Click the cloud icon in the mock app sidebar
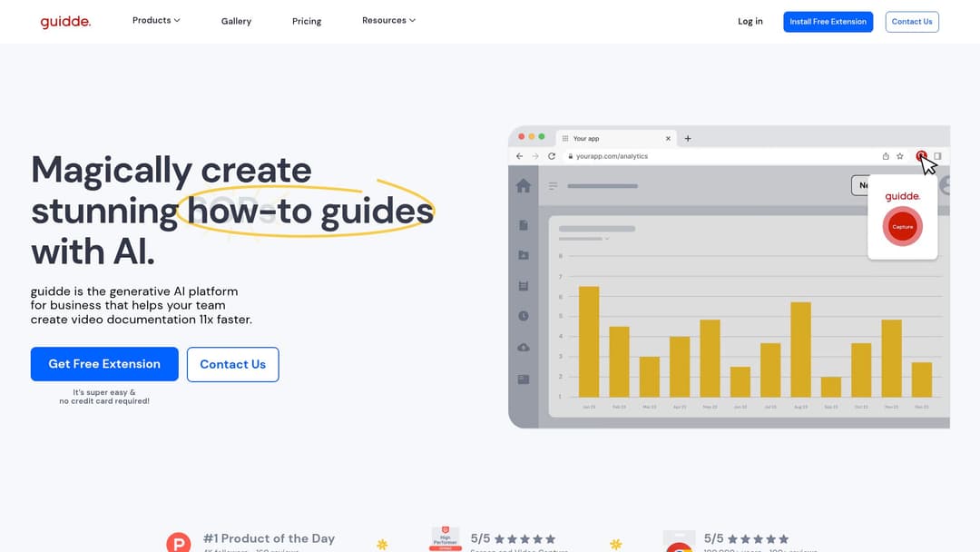 (x=524, y=348)
